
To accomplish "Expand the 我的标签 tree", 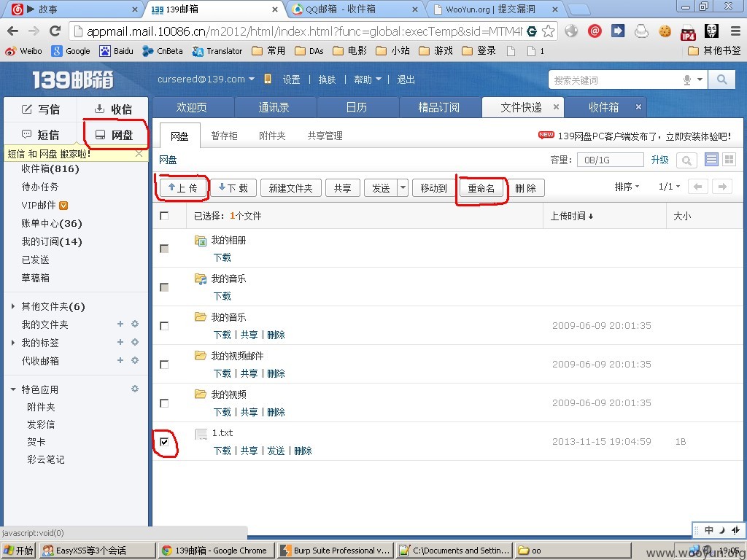I will pyautogui.click(x=13, y=343).
